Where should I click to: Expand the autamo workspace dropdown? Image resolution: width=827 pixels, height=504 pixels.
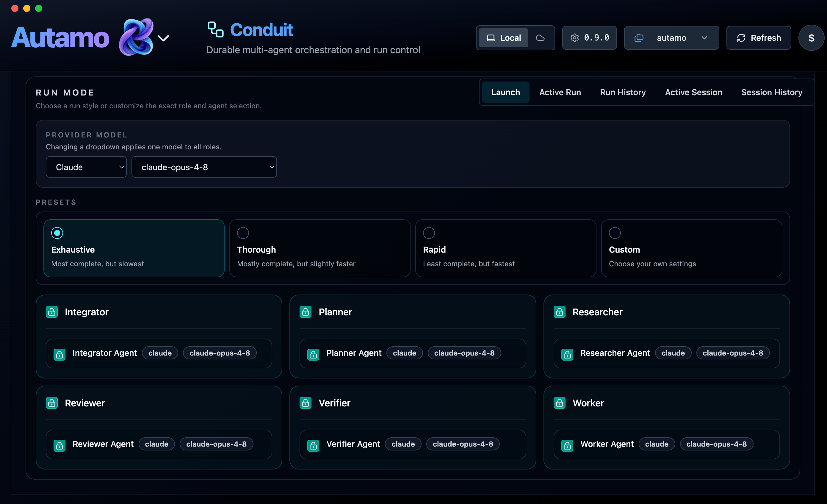(672, 37)
